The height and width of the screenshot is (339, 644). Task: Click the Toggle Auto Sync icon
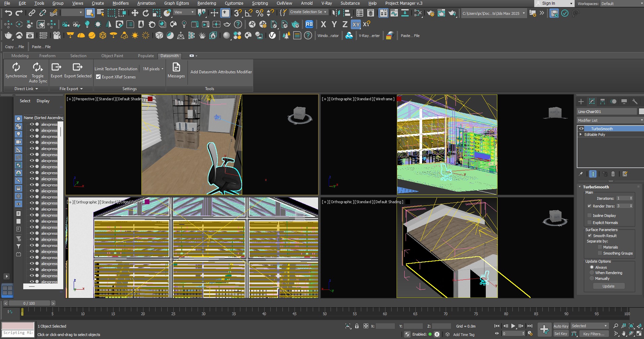[x=38, y=72]
